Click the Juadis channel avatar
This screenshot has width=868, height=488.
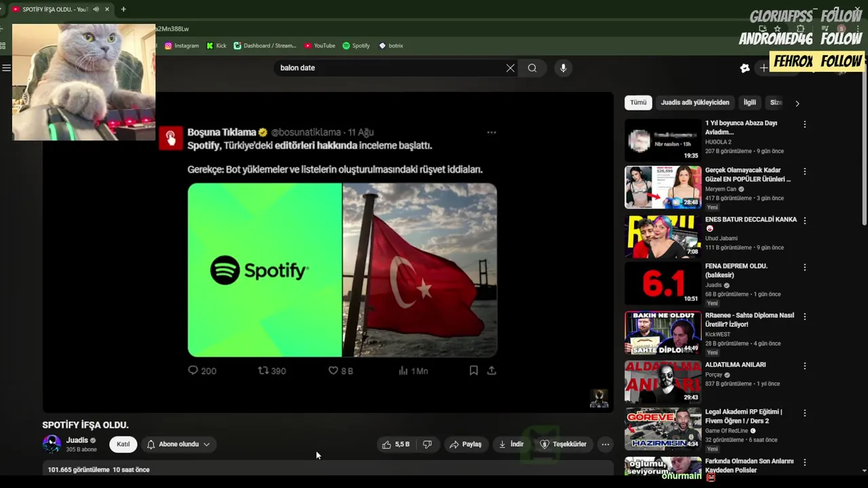(x=52, y=445)
